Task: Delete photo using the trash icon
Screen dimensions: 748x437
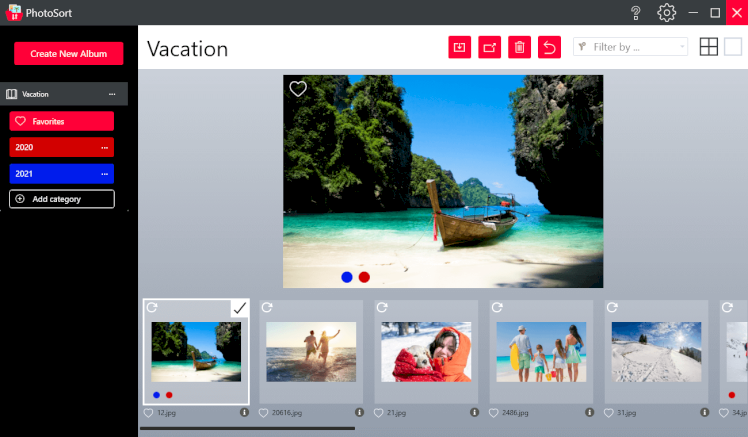Action: point(519,47)
